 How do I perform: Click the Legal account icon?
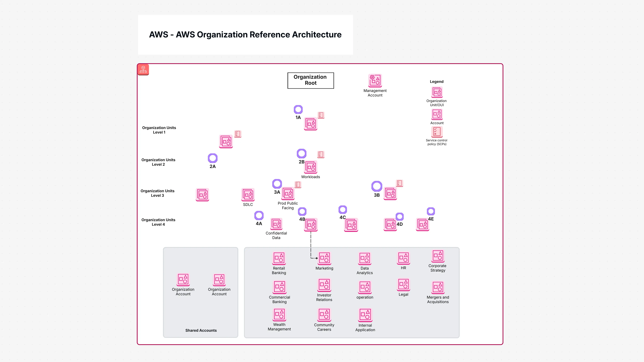pos(403,285)
